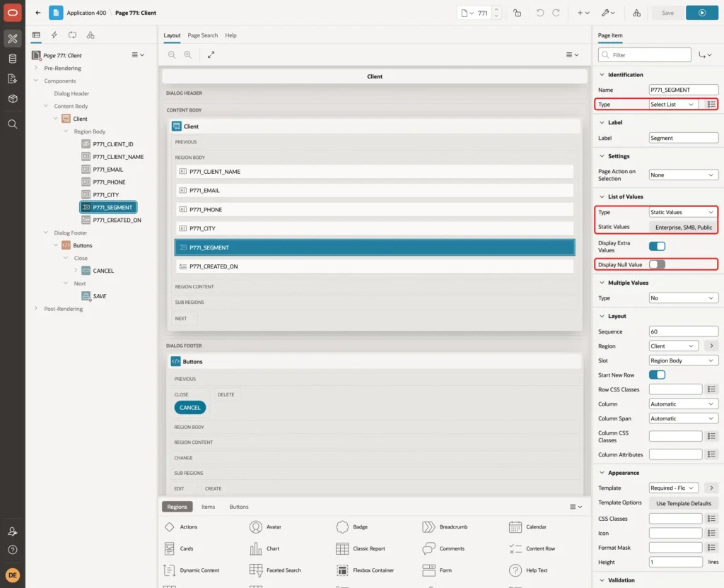The width and height of the screenshot is (724, 588).
Task: Open App Builder in the left sidebar
Action: coord(13,39)
